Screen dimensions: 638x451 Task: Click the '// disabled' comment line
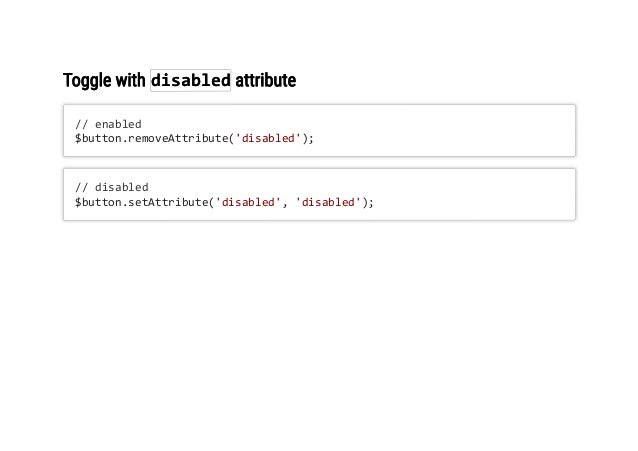pyautogui.click(x=111, y=187)
